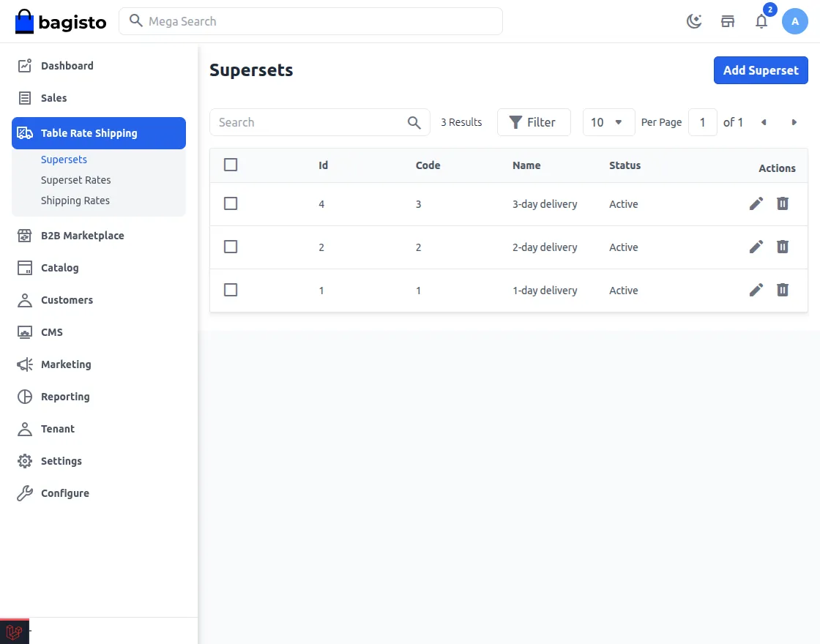
Task: Tick the 2-day delivery row checkbox
Action: pyautogui.click(x=231, y=247)
